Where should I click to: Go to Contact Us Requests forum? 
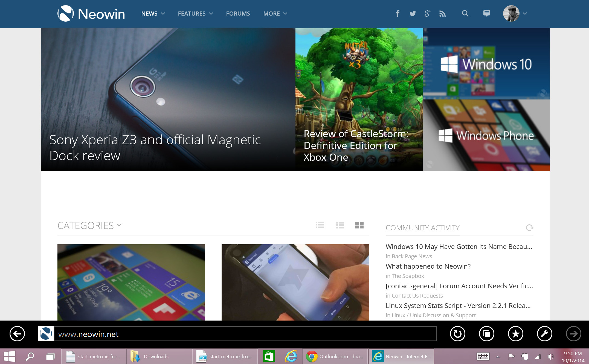417,296
